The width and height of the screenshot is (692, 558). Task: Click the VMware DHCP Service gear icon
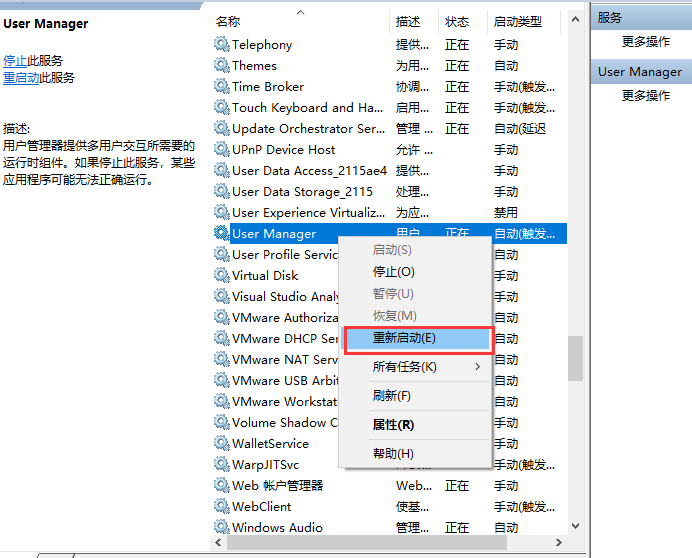pyautogui.click(x=222, y=339)
